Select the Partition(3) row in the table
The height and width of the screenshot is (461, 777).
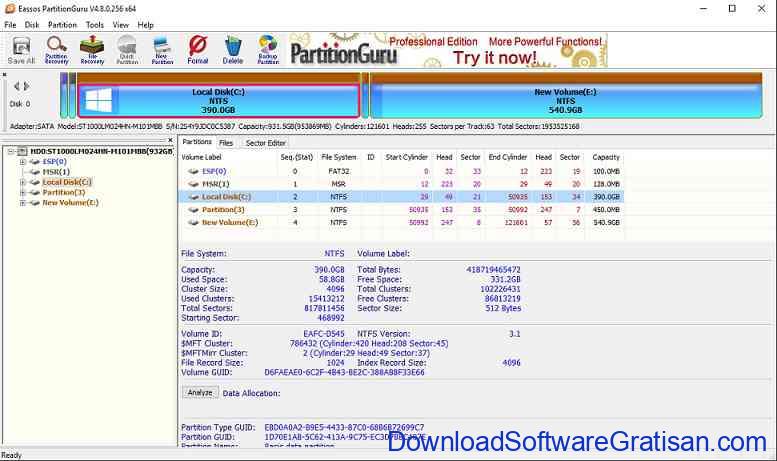401,210
